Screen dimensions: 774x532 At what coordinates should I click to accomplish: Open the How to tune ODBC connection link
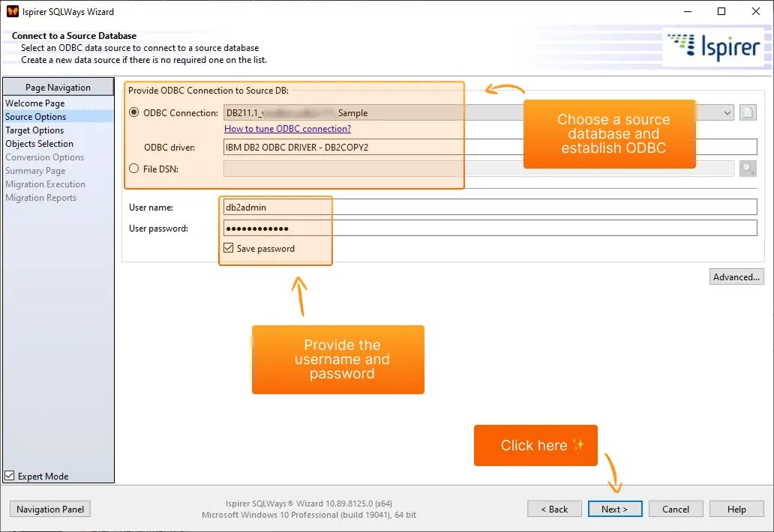click(288, 129)
